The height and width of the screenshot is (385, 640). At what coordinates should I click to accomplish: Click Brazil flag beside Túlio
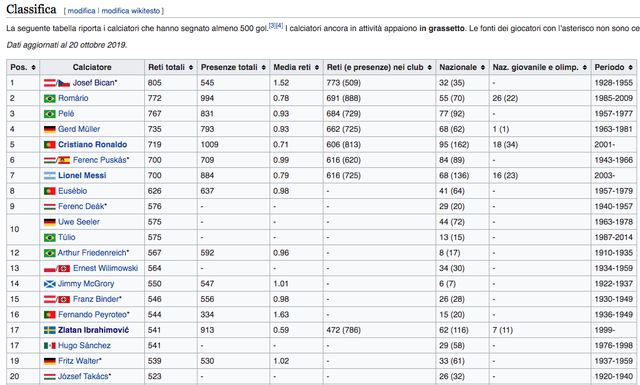coord(49,238)
